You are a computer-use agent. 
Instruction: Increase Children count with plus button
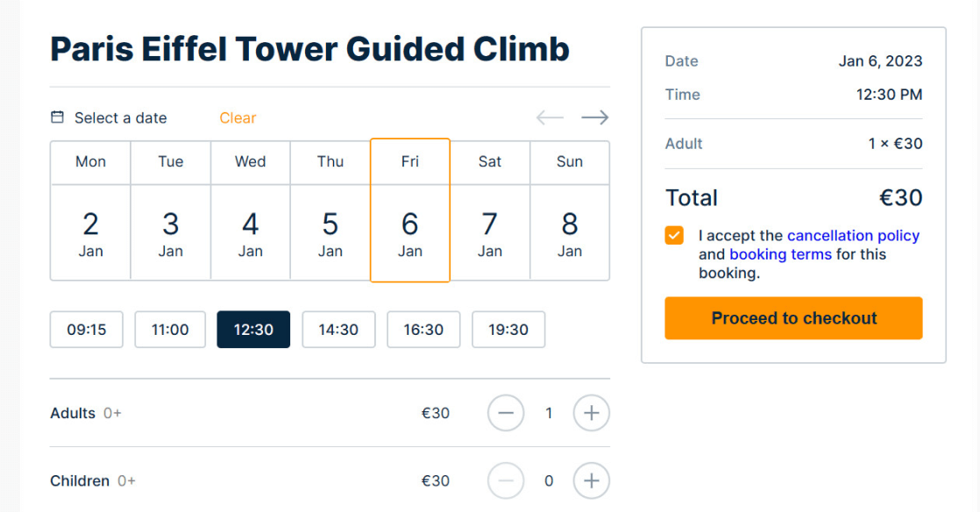pos(592,480)
